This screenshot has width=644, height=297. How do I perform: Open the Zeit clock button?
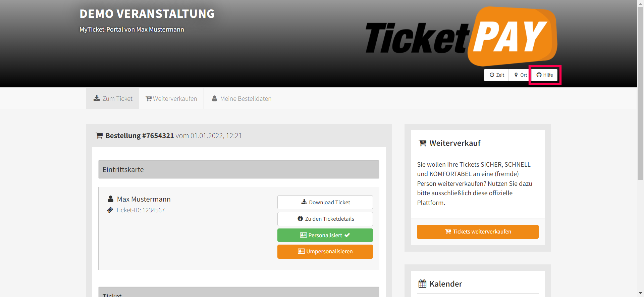coord(496,75)
